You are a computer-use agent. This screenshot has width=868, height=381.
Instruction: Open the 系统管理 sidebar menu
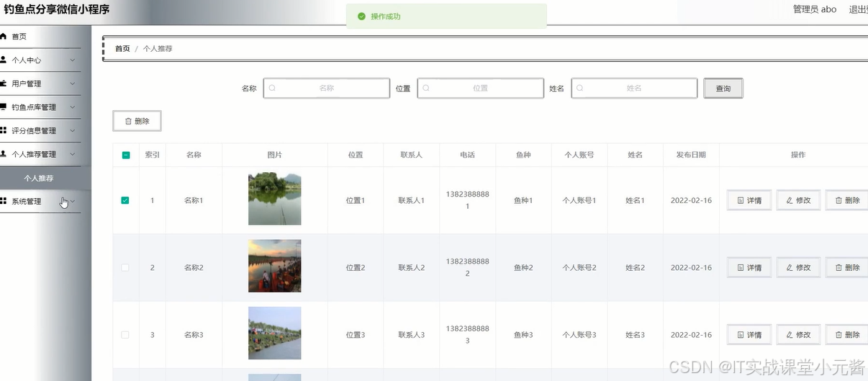[x=40, y=201]
